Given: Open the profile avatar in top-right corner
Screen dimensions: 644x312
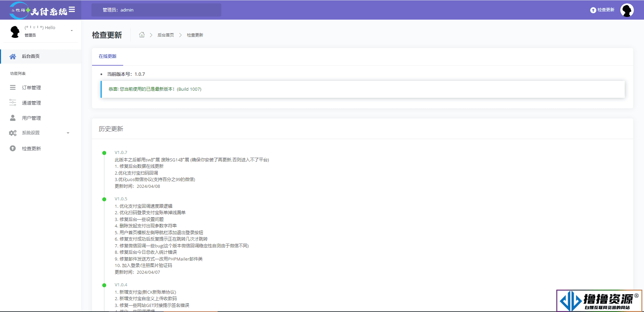Looking at the screenshot, I should 627,10.
